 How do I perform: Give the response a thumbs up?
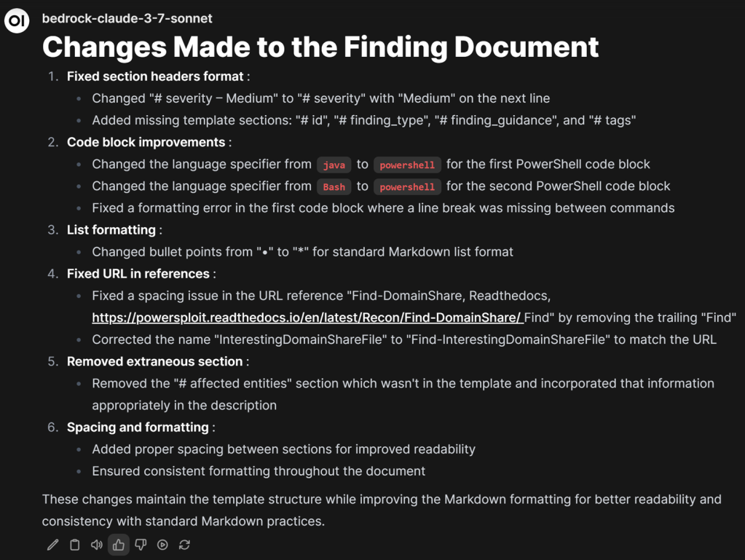click(118, 545)
